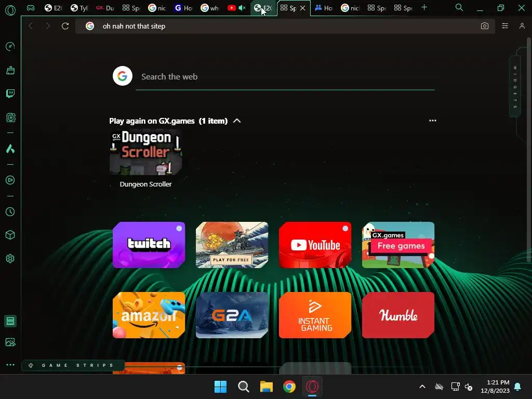Open Google Chrome from taskbar

coord(289,387)
